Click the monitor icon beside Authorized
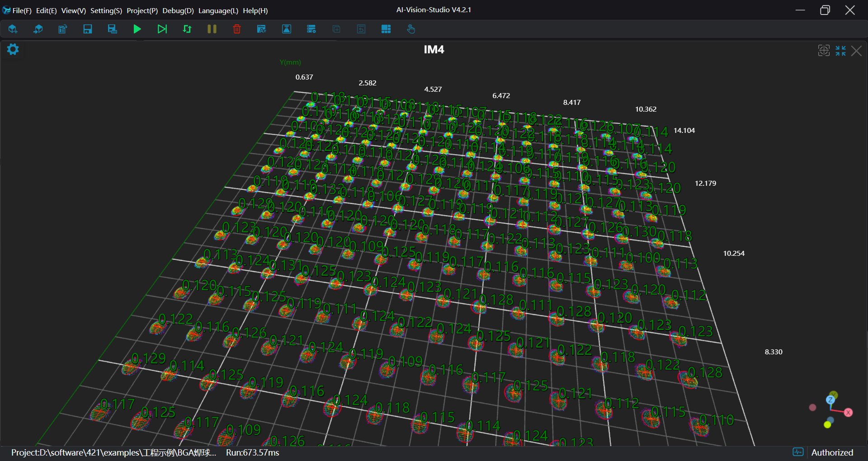This screenshot has width=868, height=461. (798, 452)
